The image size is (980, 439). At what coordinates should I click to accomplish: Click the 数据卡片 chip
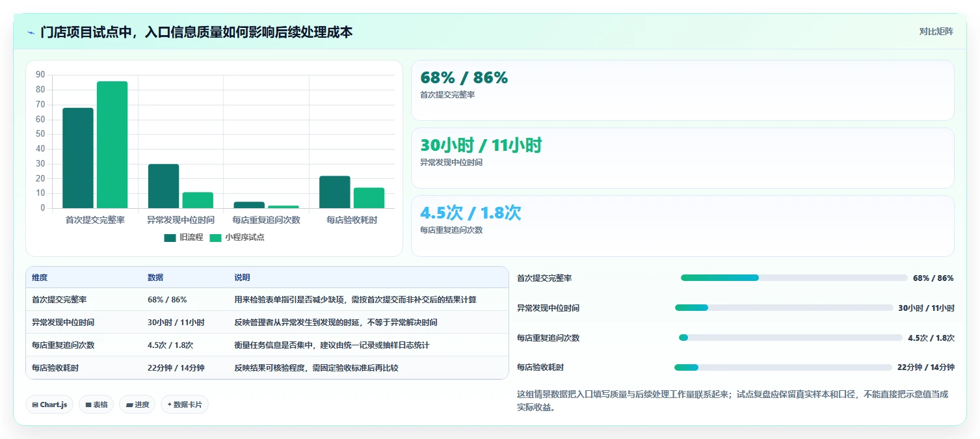point(185,405)
